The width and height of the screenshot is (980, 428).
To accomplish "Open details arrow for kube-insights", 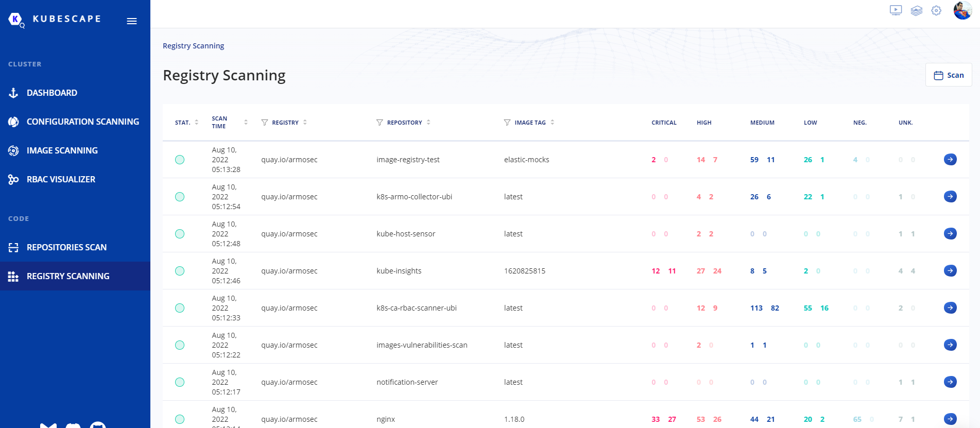I will [x=950, y=271].
